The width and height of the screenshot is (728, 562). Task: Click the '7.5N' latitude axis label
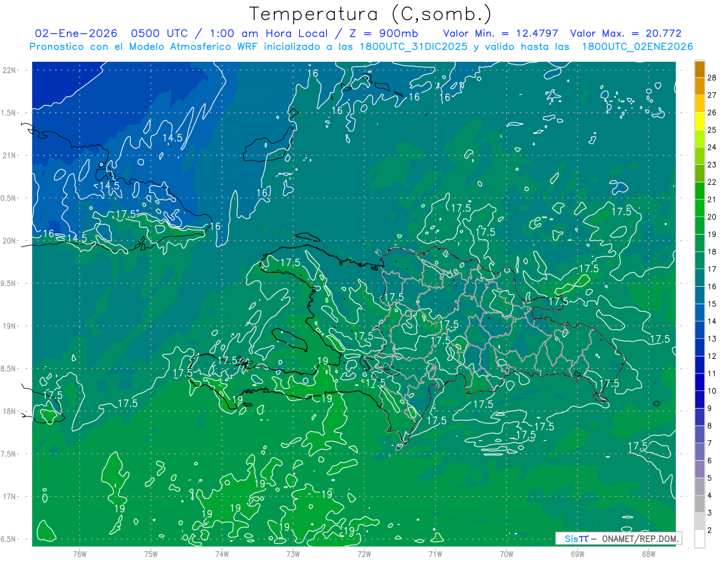[x=8, y=453]
